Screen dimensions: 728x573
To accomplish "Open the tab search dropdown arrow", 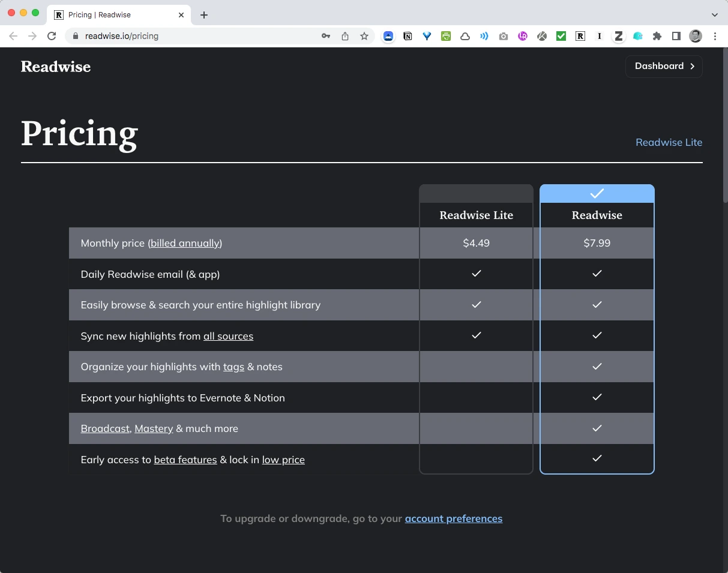I will 715,14.
